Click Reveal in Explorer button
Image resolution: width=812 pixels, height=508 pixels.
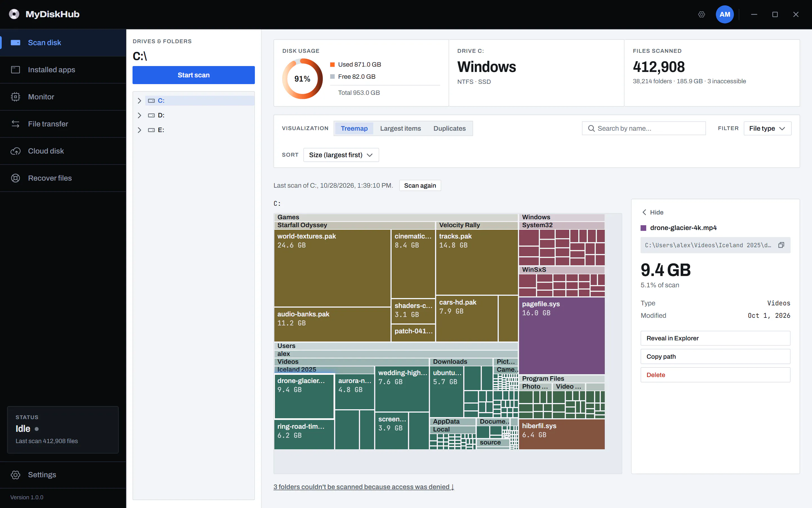[715, 338]
